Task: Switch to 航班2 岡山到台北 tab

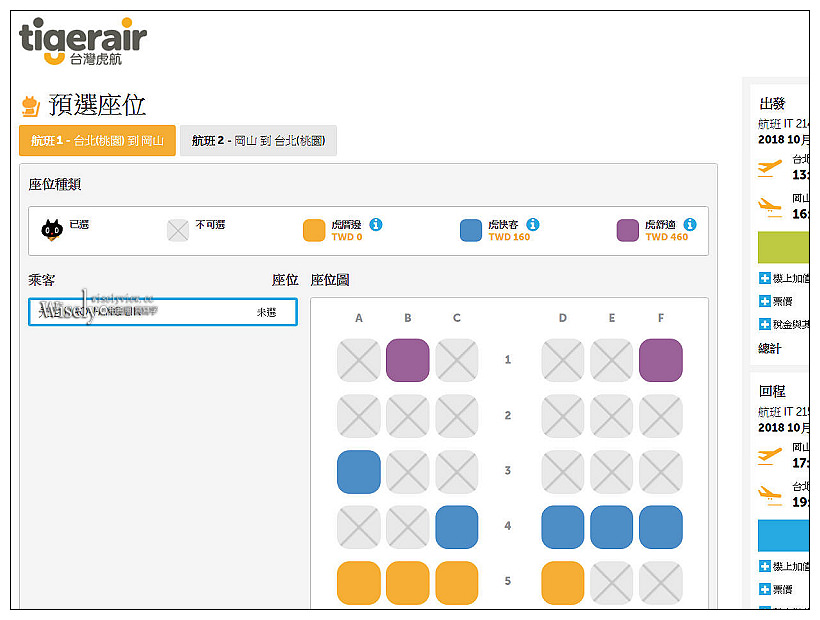Action: click(258, 141)
